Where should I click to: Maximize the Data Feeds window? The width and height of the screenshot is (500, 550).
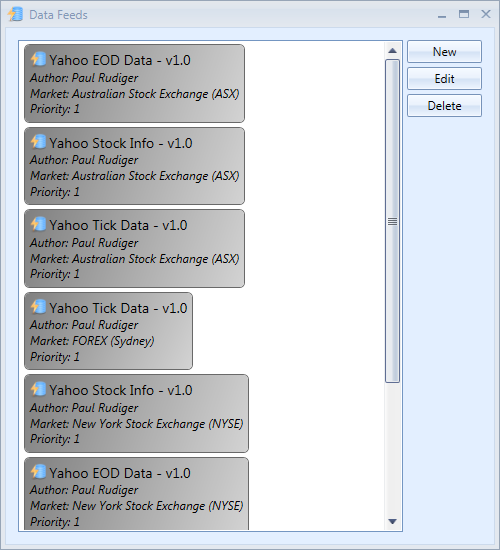click(x=464, y=14)
